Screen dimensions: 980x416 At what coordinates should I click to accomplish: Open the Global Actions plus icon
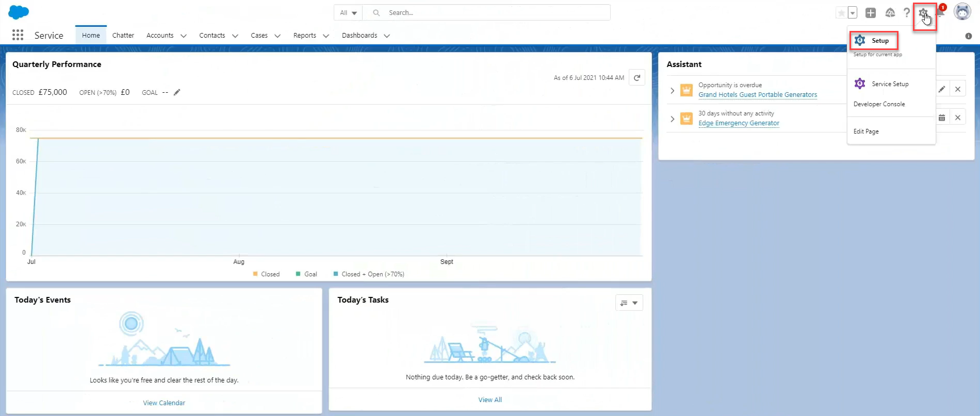871,13
